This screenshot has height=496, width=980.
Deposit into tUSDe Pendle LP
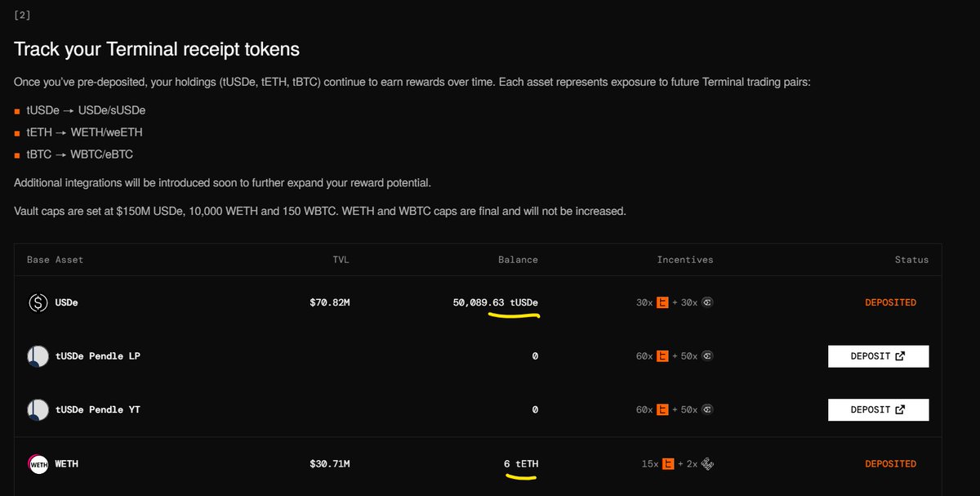(878, 356)
